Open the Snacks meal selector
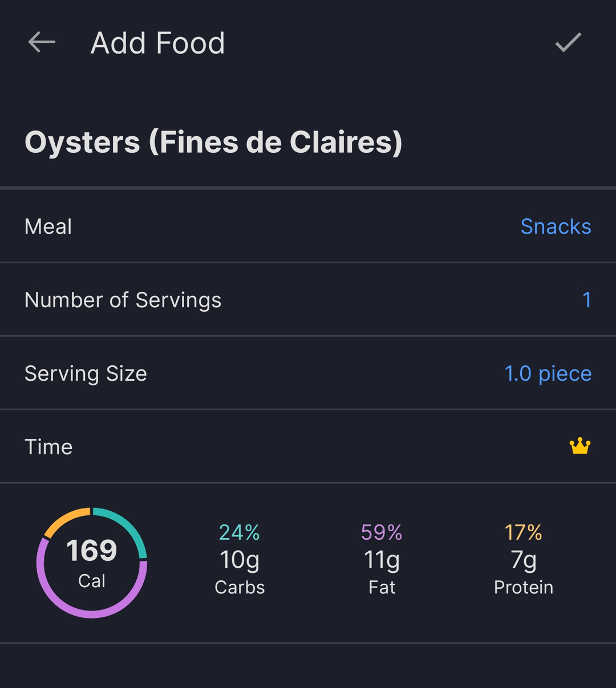The image size is (616, 688). point(556,226)
